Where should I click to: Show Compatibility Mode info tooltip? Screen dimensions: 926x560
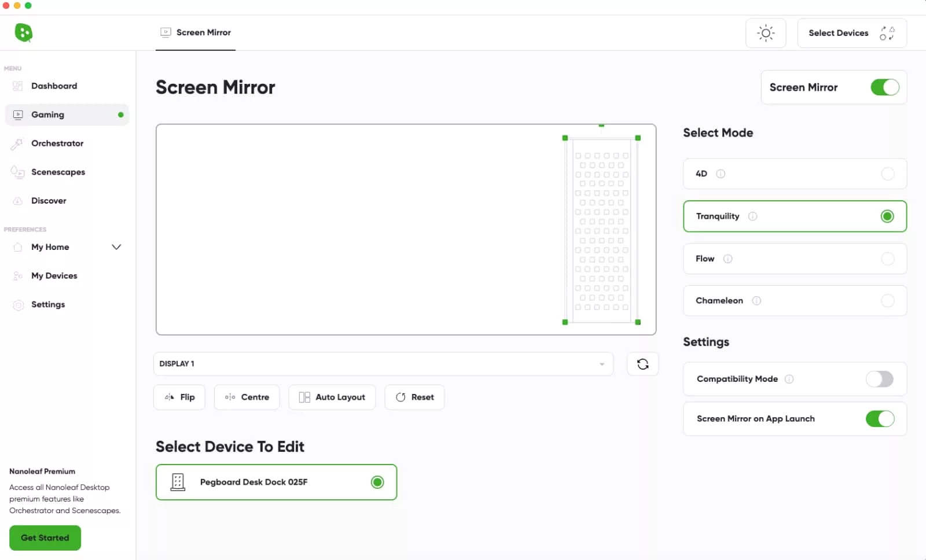(789, 379)
